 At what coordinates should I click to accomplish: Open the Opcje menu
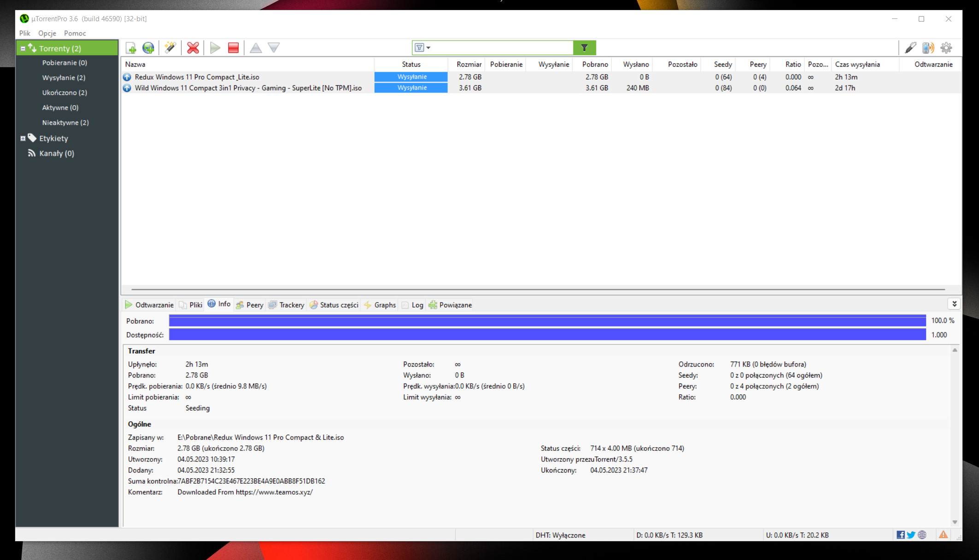click(47, 33)
